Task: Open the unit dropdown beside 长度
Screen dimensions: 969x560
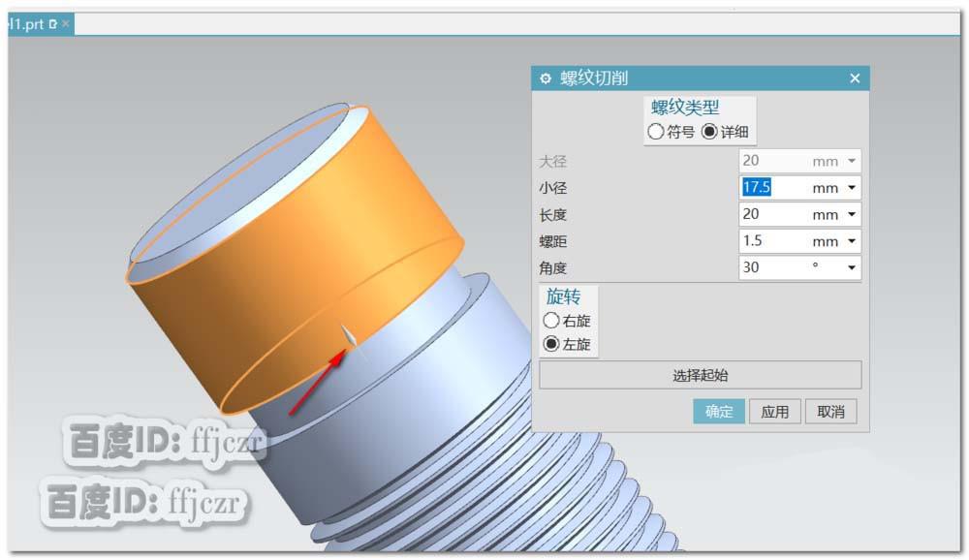Action: point(852,214)
